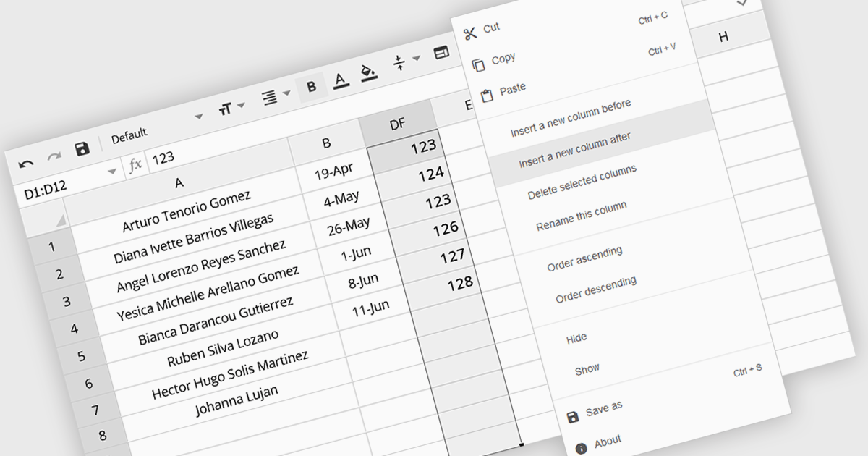Click the Cut scissors icon

pos(470,33)
